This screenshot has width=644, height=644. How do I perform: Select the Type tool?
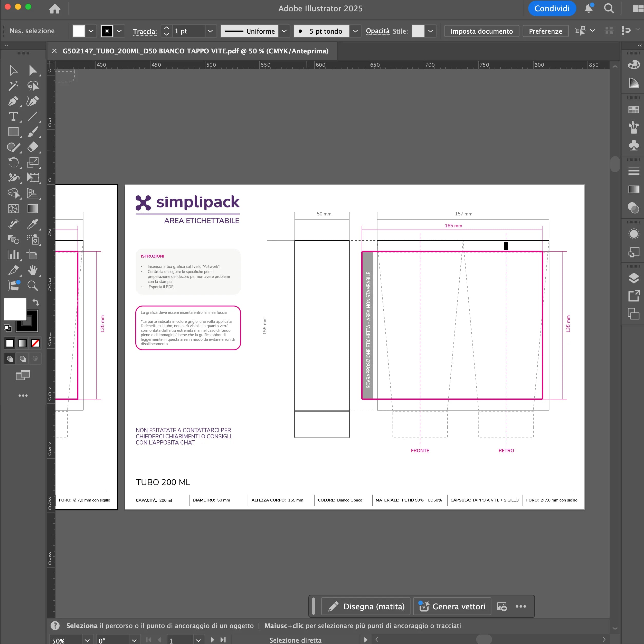click(x=13, y=116)
